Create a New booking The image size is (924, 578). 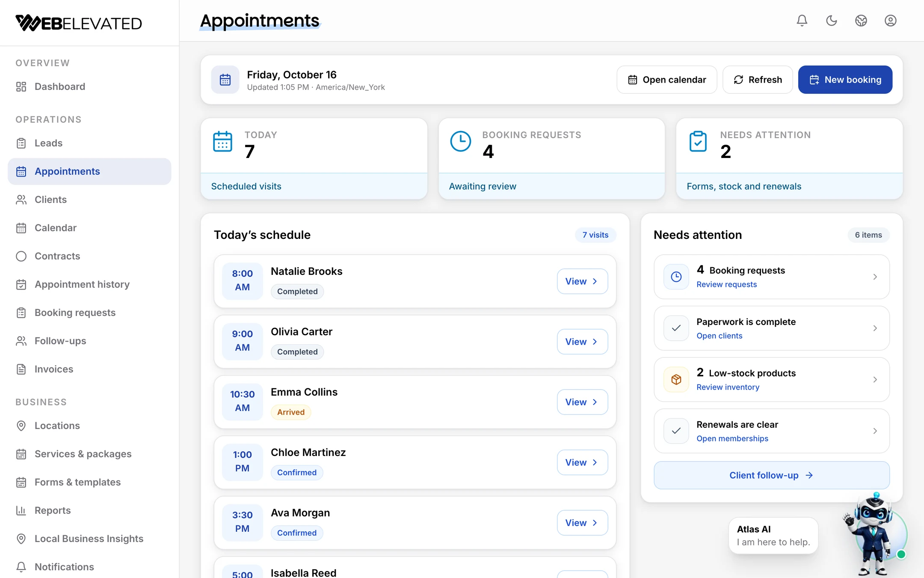coord(845,80)
